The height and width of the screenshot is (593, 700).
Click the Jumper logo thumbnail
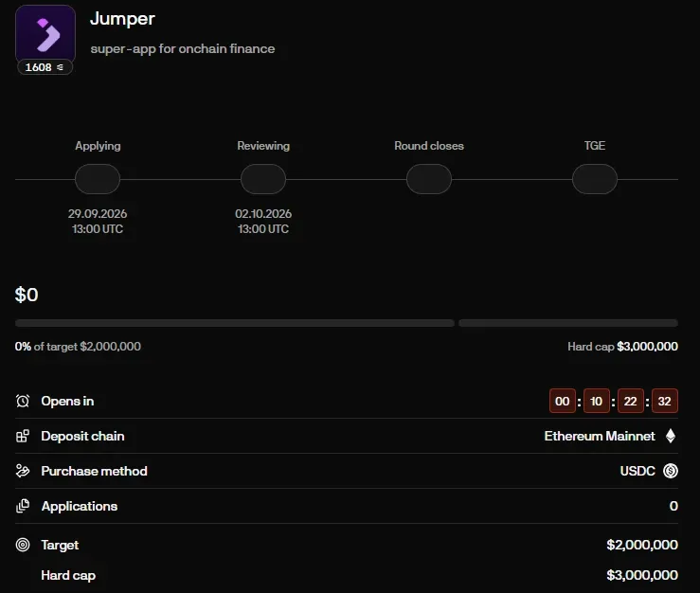(45, 34)
